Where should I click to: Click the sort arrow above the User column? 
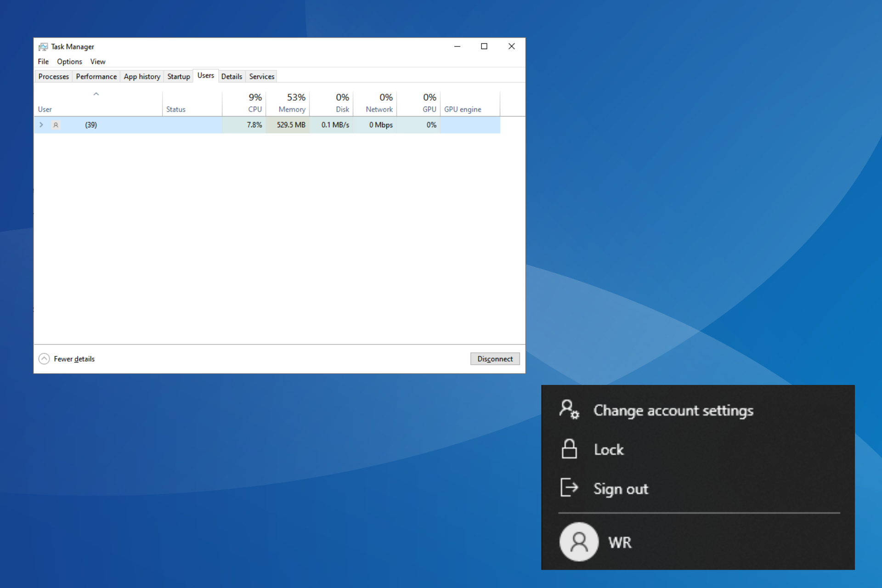coord(96,94)
